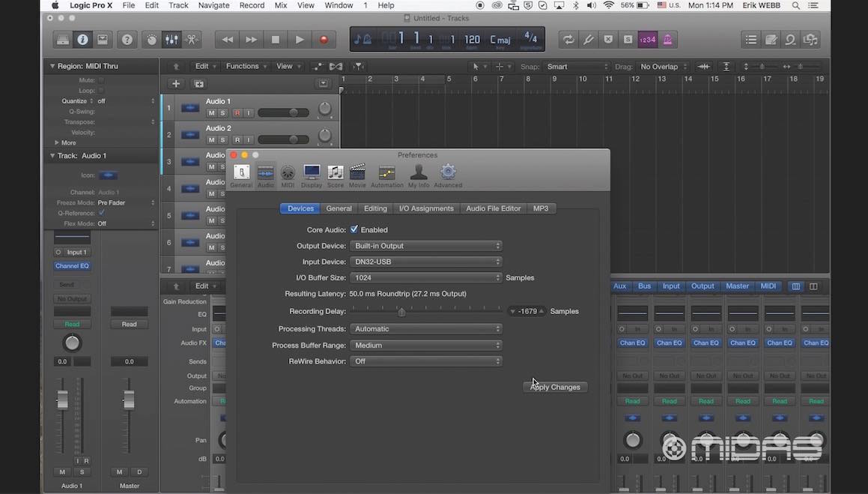Record-enable the Audio 1 track
Viewport: 868px width, 494px height.
click(237, 113)
